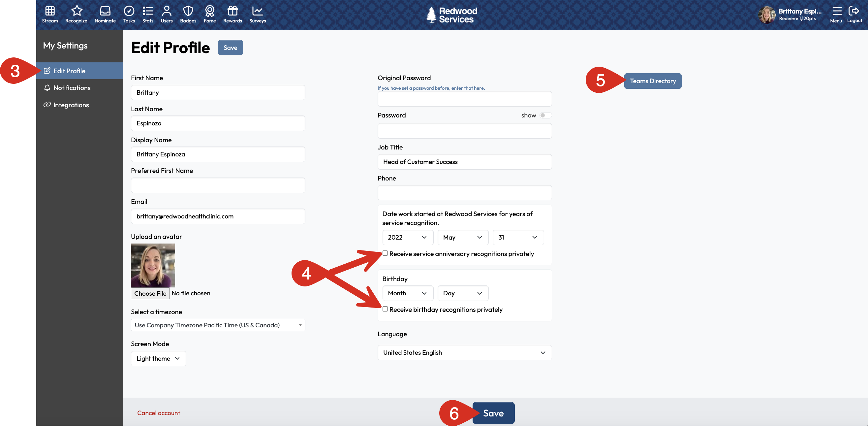Open the Surveys chart icon

pyautogui.click(x=258, y=11)
